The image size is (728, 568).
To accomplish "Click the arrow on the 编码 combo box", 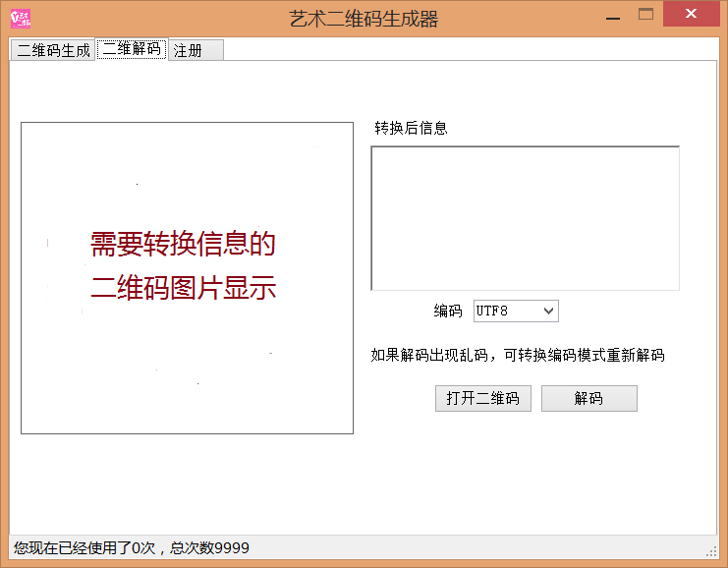I will (x=549, y=311).
